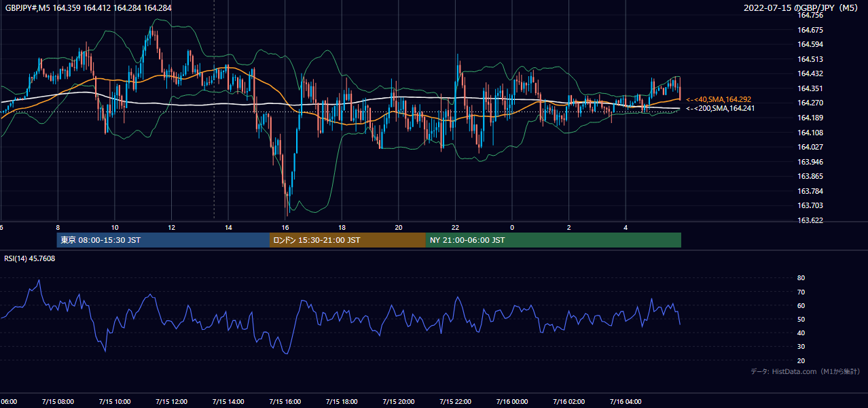Click the 7/16 00:00 time axis label
Viewport: 868px width, 408px height.
point(512,402)
